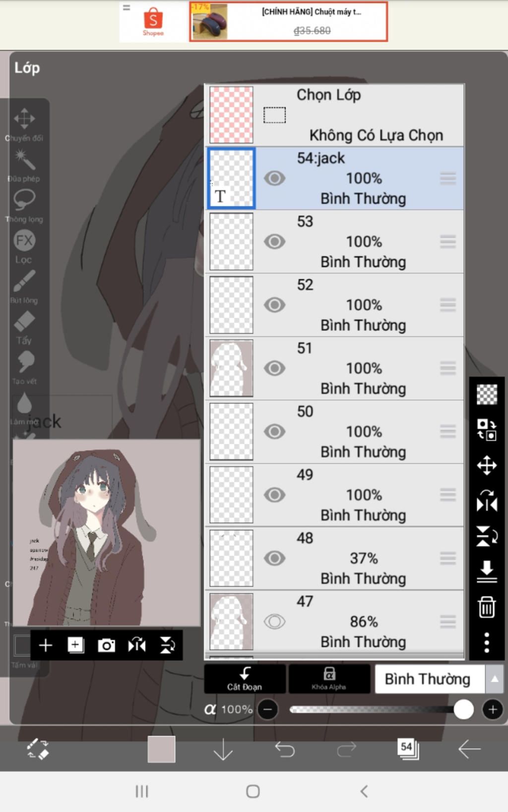Show hidden layer 47
The width and height of the screenshot is (508, 812).
click(274, 621)
